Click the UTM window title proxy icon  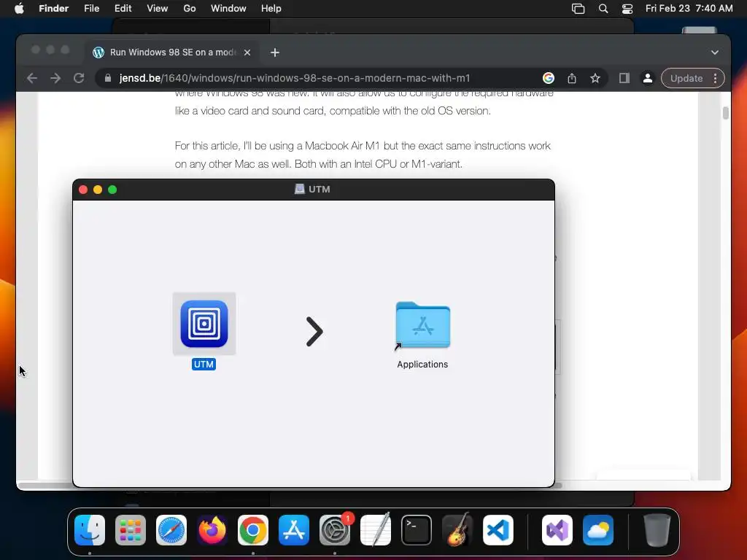tap(299, 189)
